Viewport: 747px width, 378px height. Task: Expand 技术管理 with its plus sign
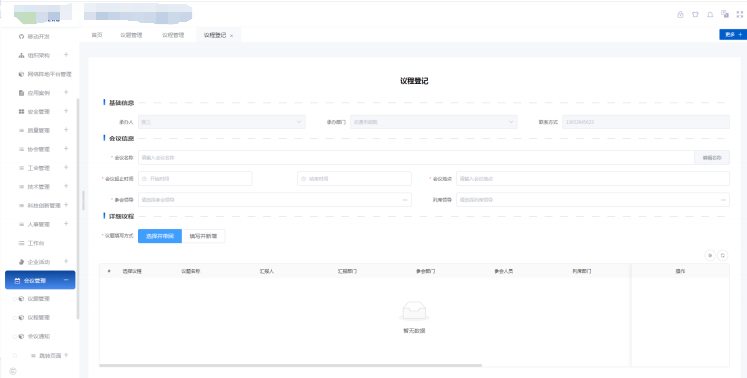pyautogui.click(x=66, y=186)
